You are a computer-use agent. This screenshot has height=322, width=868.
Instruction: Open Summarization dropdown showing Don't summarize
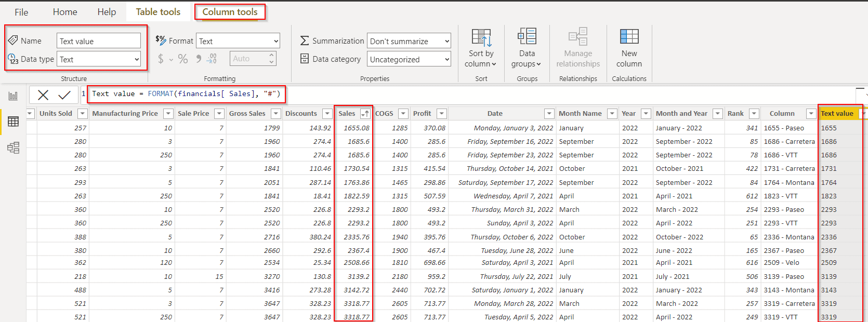[x=409, y=41]
